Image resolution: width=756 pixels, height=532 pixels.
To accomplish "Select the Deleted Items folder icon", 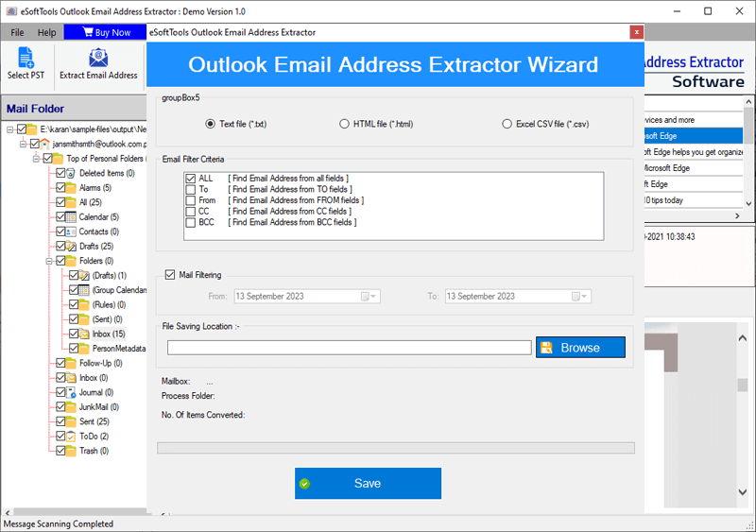I will (71, 173).
